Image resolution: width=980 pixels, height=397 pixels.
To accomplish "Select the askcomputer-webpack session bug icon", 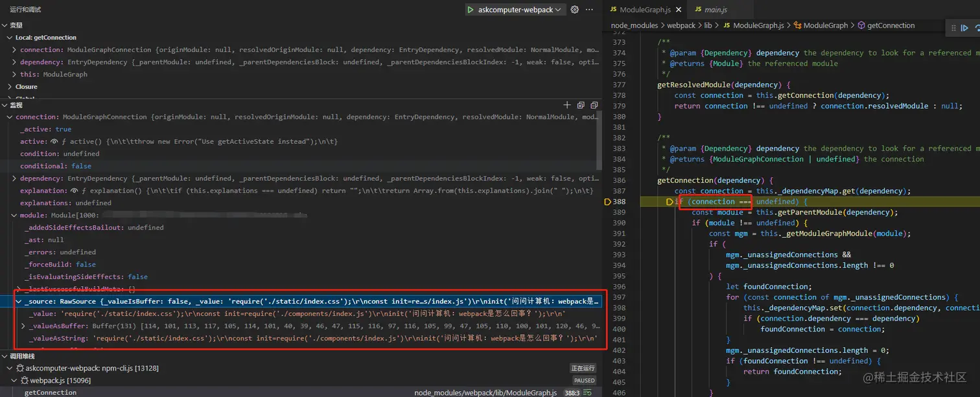I will (x=21, y=368).
